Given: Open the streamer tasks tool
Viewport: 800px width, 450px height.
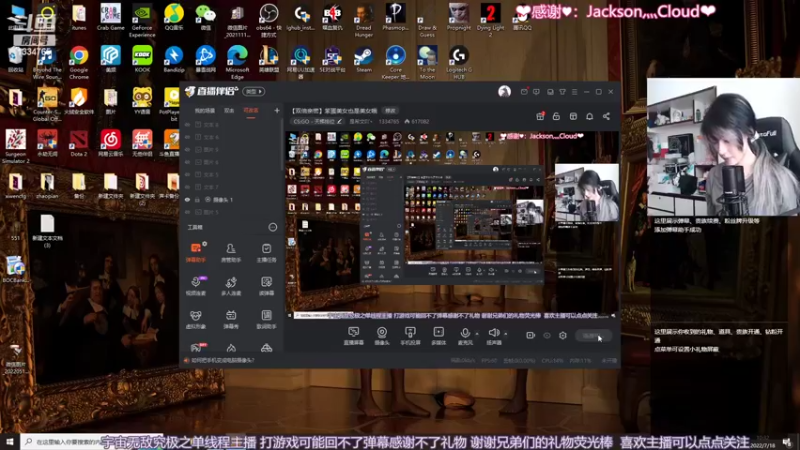Looking at the screenshot, I should (266, 252).
